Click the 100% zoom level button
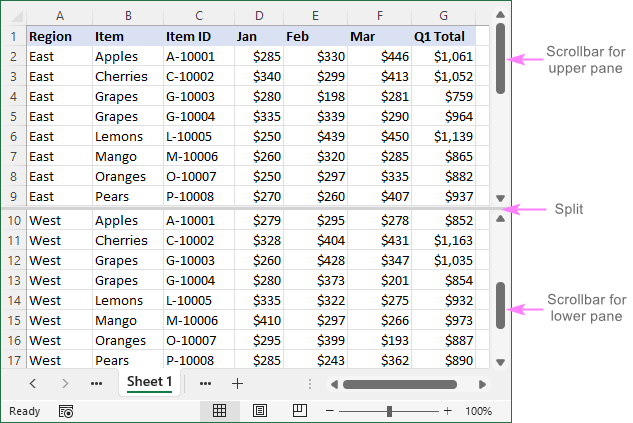The image size is (633, 423). click(478, 411)
